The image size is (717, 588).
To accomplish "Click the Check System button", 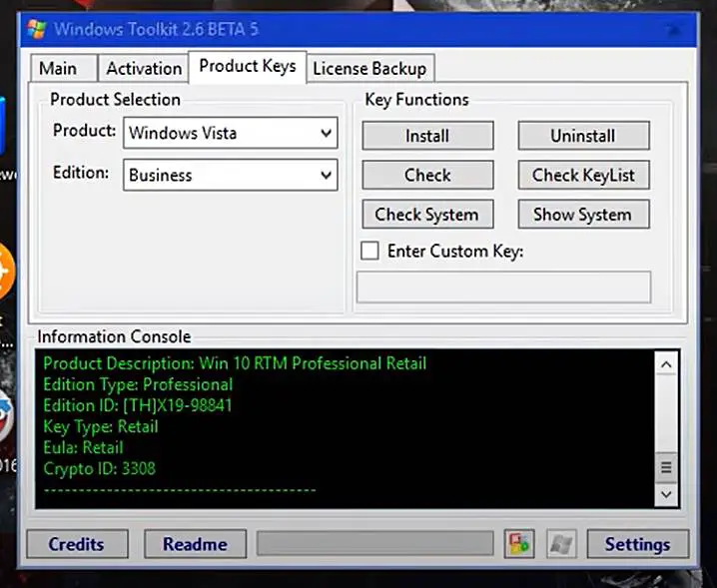I will pyautogui.click(x=428, y=215).
